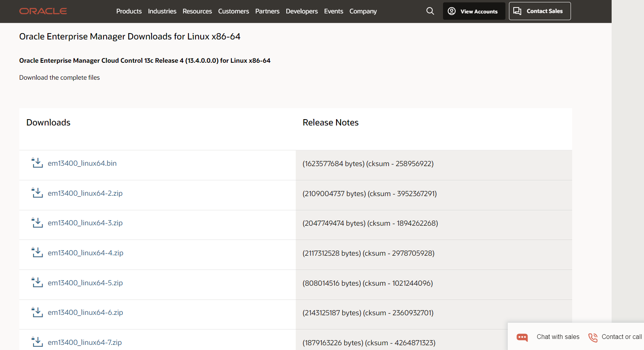
Task: Open the search magnifier icon
Action: coord(430,11)
